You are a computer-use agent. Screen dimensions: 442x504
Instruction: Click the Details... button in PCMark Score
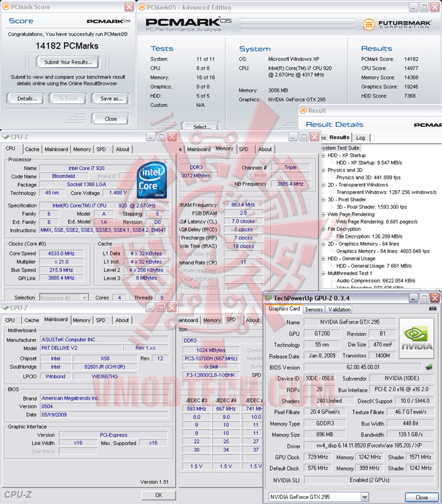tap(27, 99)
